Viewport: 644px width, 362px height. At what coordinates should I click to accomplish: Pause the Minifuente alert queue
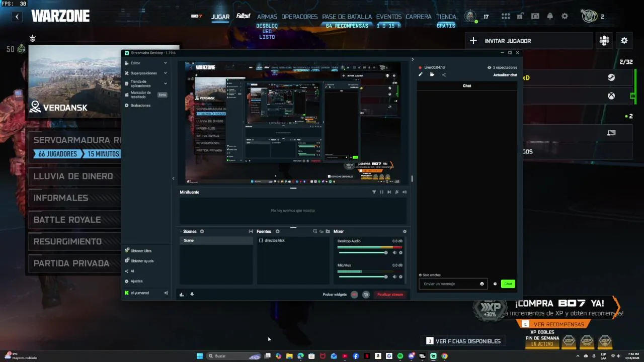pyautogui.click(x=381, y=192)
